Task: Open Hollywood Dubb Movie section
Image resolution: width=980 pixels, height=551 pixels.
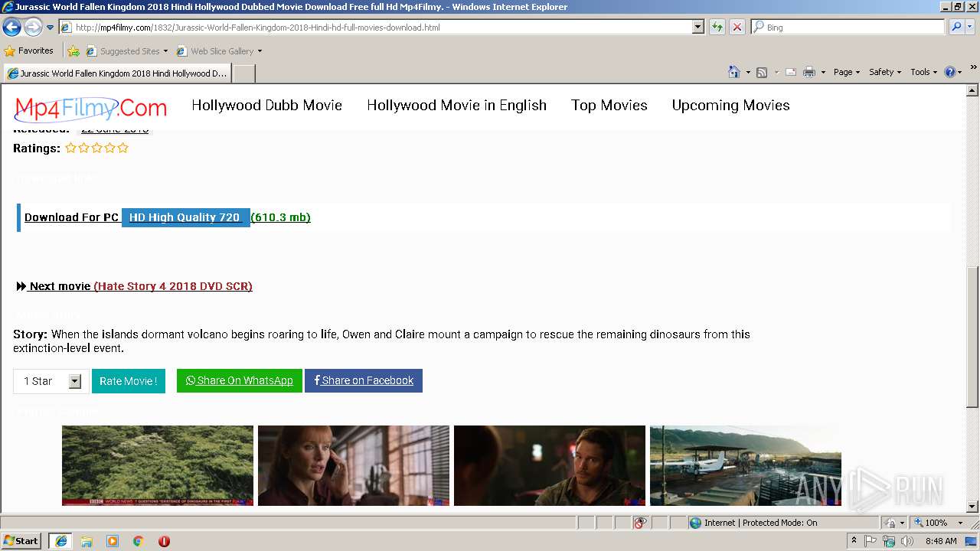Action: coord(266,106)
